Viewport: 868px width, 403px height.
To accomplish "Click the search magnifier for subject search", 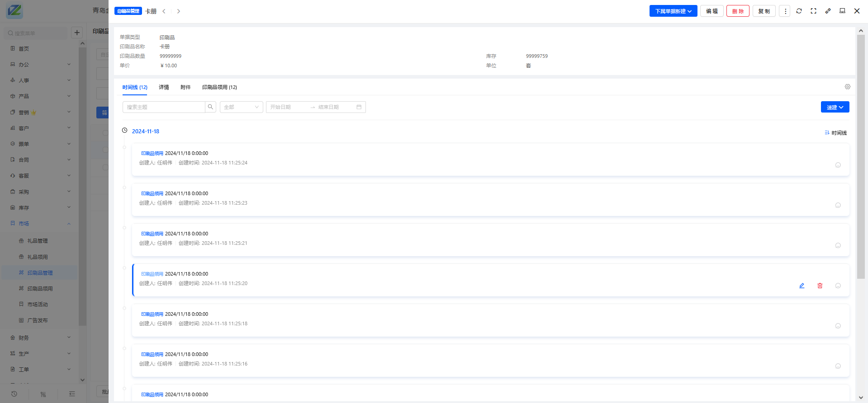I will click(210, 107).
